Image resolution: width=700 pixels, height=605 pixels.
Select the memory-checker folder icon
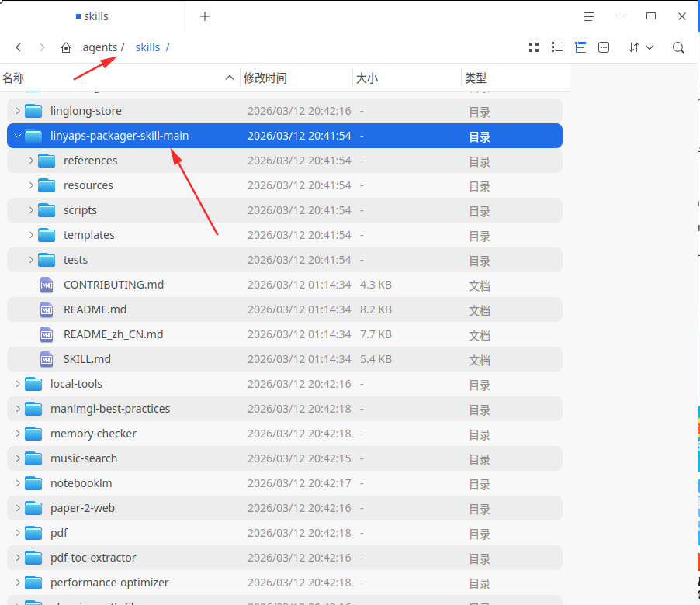tap(33, 434)
